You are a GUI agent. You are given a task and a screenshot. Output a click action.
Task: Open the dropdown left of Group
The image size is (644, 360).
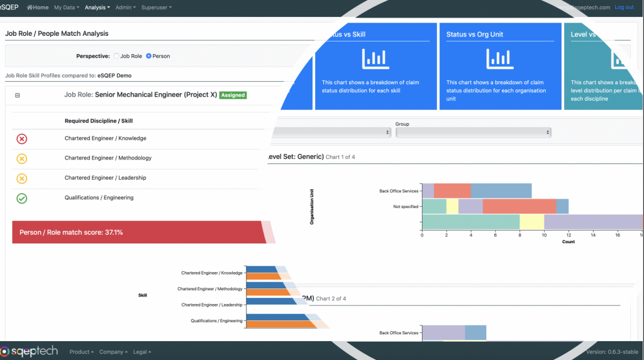pyautogui.click(x=331, y=132)
